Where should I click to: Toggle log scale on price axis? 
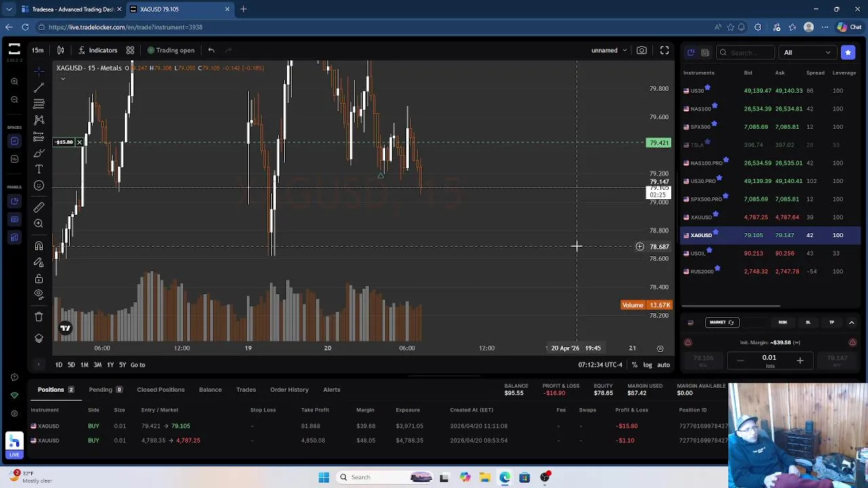point(648,365)
